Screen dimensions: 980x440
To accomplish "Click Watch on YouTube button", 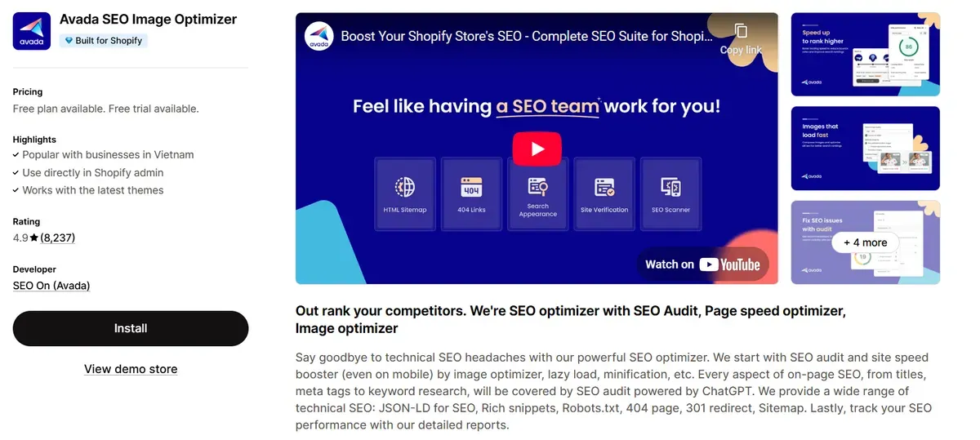I will pos(703,264).
